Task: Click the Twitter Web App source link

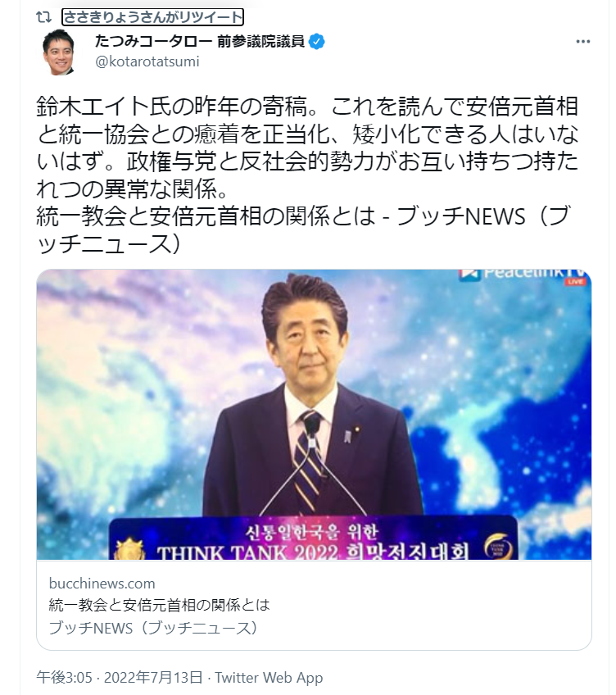Action: pos(269,677)
